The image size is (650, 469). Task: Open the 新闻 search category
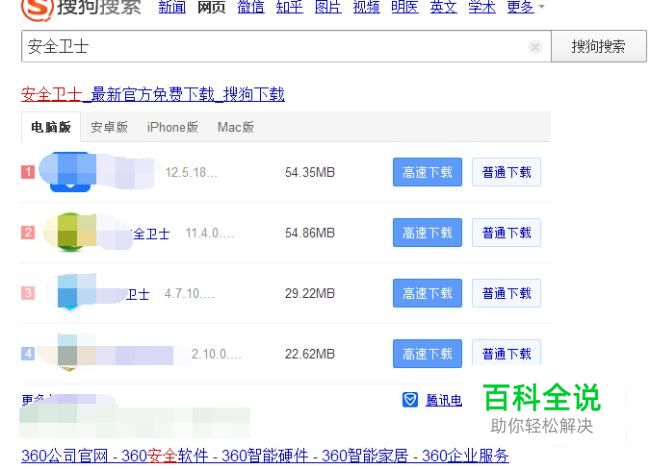pyautogui.click(x=172, y=7)
